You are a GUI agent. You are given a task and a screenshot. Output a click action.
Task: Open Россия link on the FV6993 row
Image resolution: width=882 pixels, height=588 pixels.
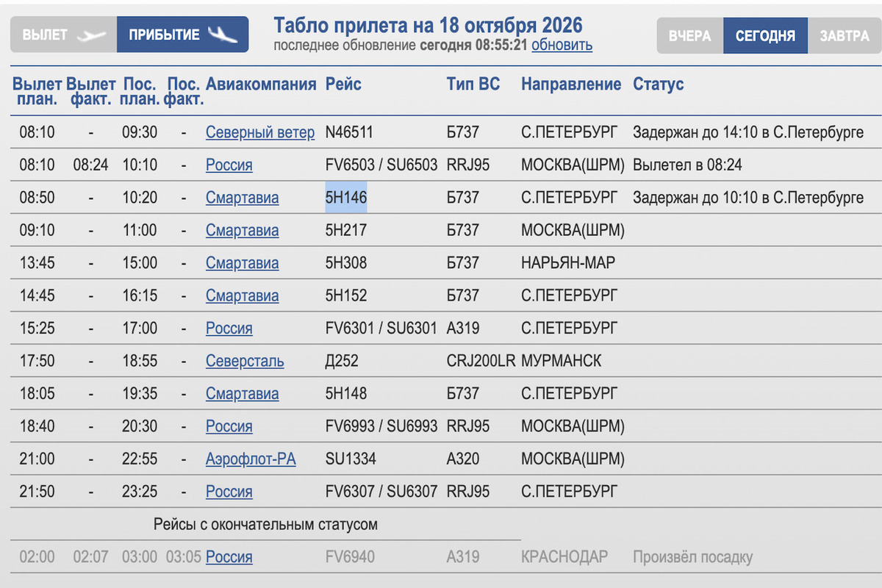[229, 426]
